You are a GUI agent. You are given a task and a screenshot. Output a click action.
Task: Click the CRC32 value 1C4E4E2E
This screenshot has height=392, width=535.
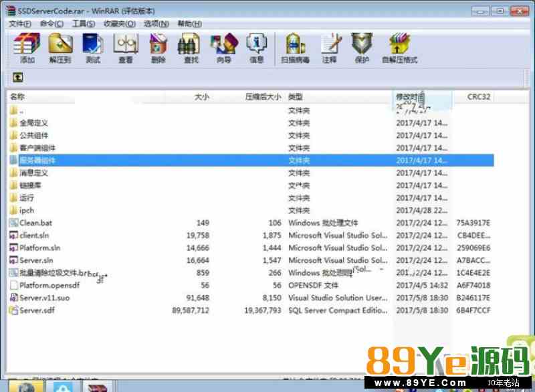[x=473, y=273]
